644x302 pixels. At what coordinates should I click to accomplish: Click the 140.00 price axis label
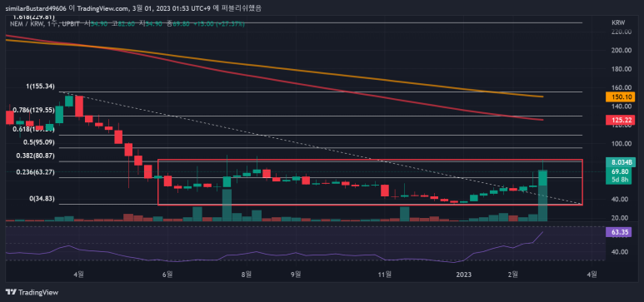pyautogui.click(x=622, y=106)
